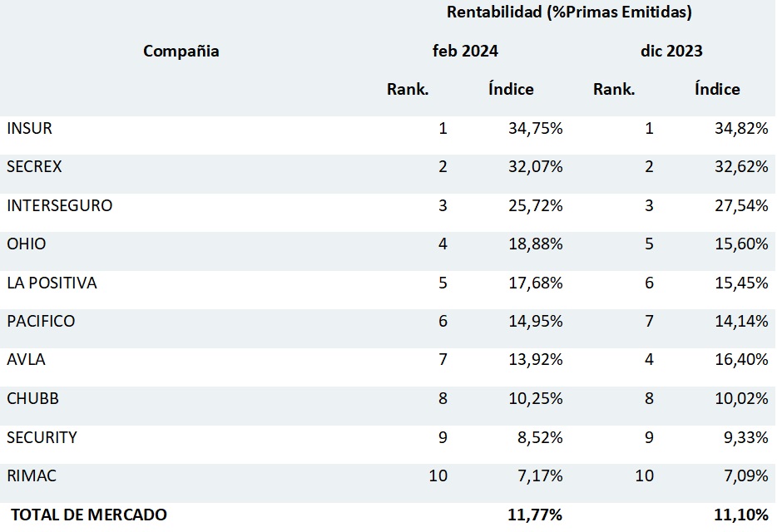
Task: Click INSUR's feb 2024 index 34,75%
Action: [x=535, y=128]
